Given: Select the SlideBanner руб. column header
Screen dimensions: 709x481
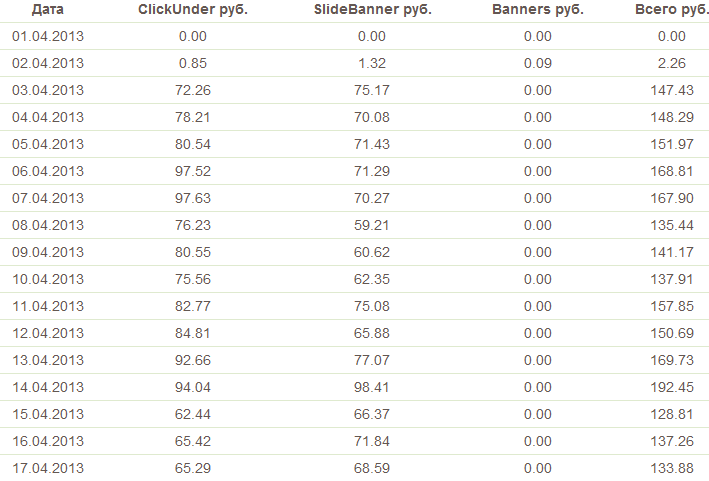Looking at the screenshot, I should point(371,10).
